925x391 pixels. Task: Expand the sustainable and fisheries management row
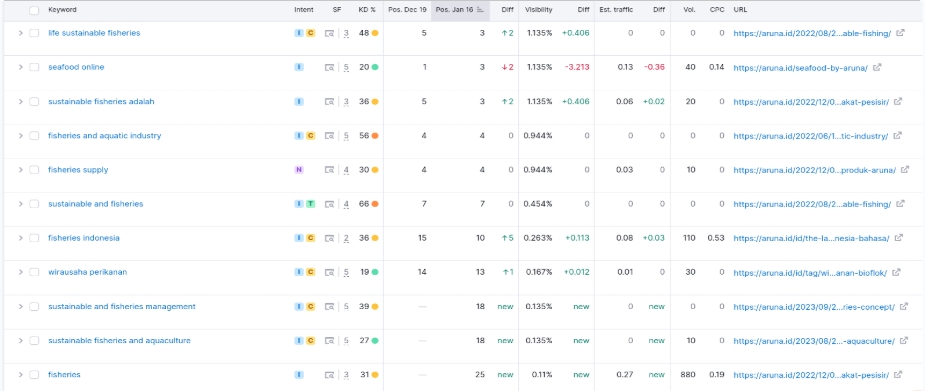pos(21,307)
